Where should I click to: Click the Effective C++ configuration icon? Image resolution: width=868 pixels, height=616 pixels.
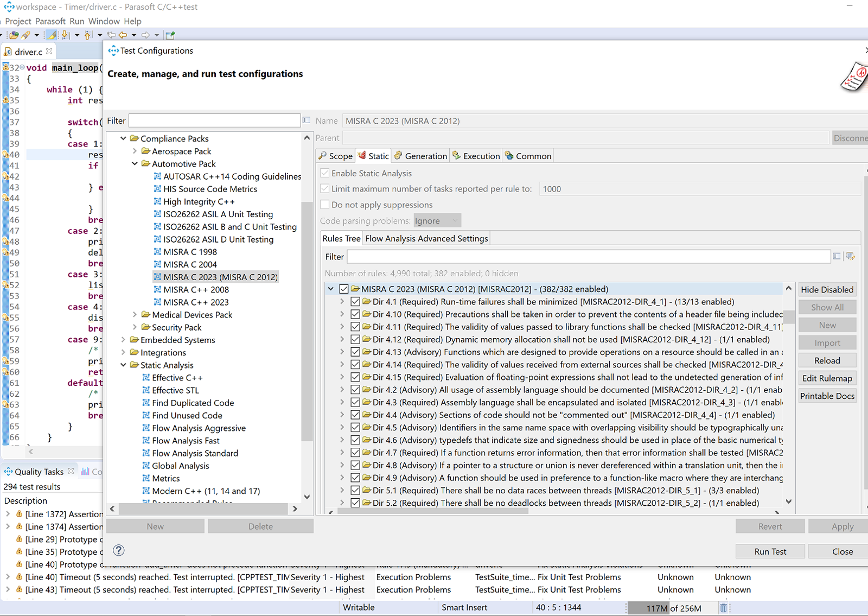click(x=146, y=378)
